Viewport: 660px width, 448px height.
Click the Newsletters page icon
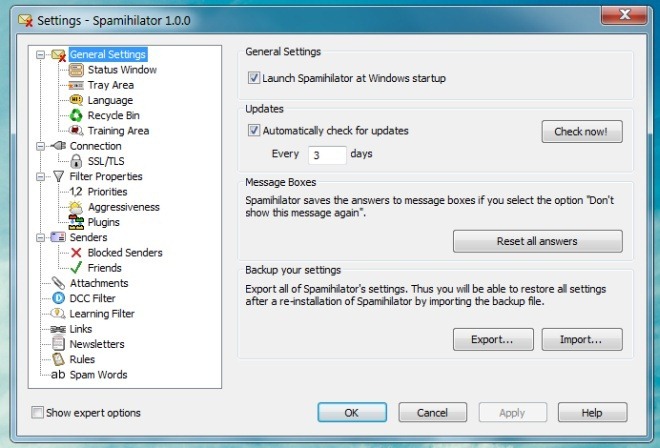(59, 344)
